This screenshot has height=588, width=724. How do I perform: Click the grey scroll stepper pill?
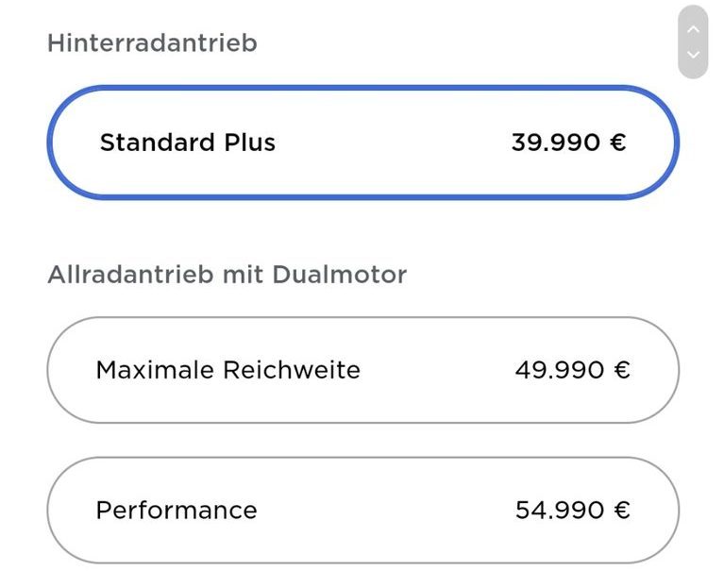point(693,42)
